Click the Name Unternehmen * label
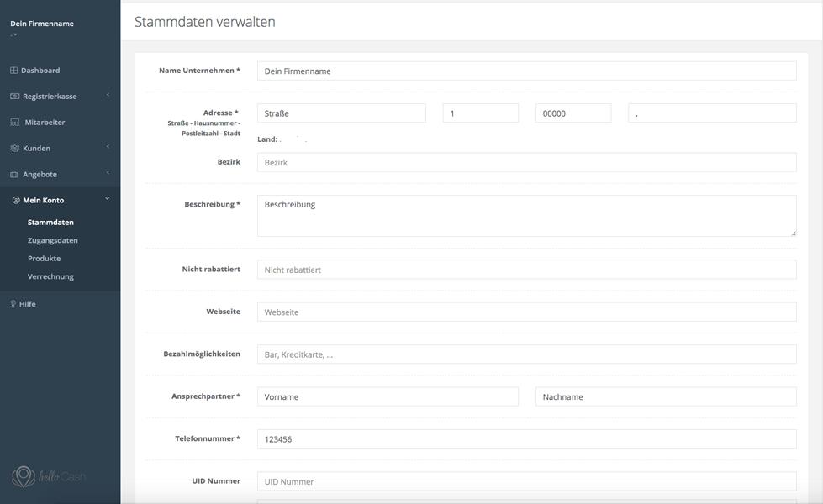This screenshot has height=504, width=823. (x=199, y=71)
